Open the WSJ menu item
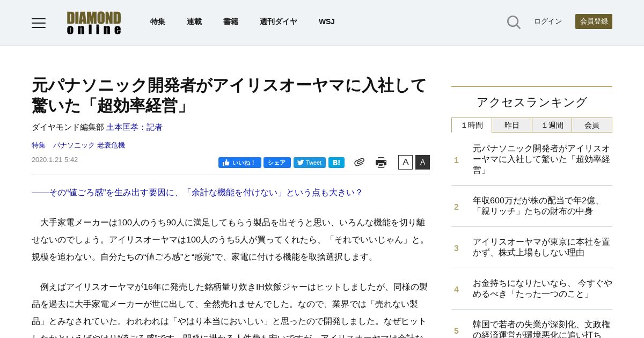Image resolution: width=644 pixels, height=338 pixels. (x=327, y=21)
